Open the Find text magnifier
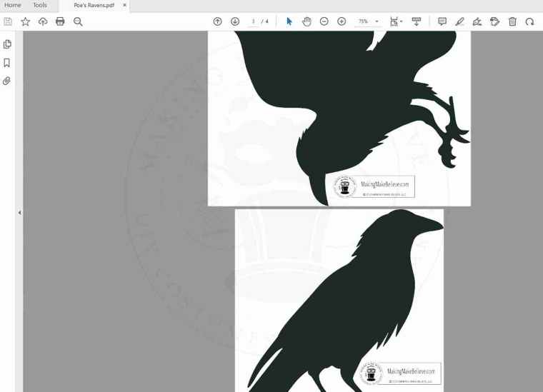The width and height of the screenshot is (543, 392). 78,21
